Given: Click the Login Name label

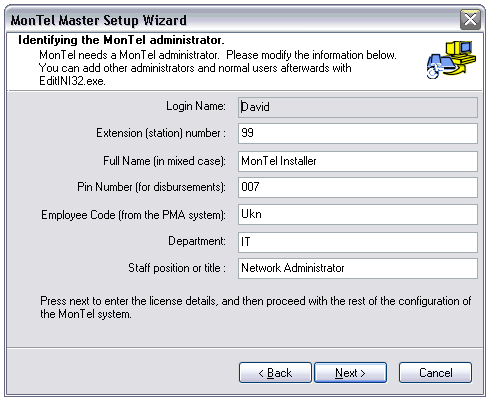Looking at the screenshot, I should [196, 106].
